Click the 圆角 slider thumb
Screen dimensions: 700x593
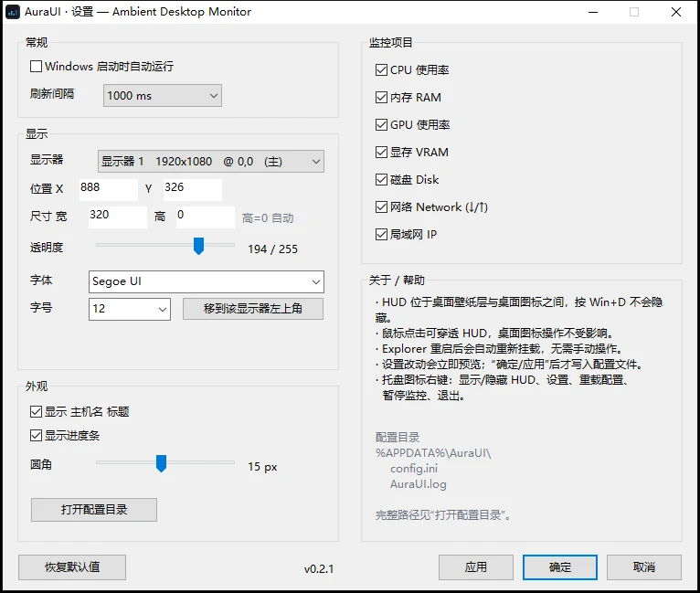[x=161, y=463]
